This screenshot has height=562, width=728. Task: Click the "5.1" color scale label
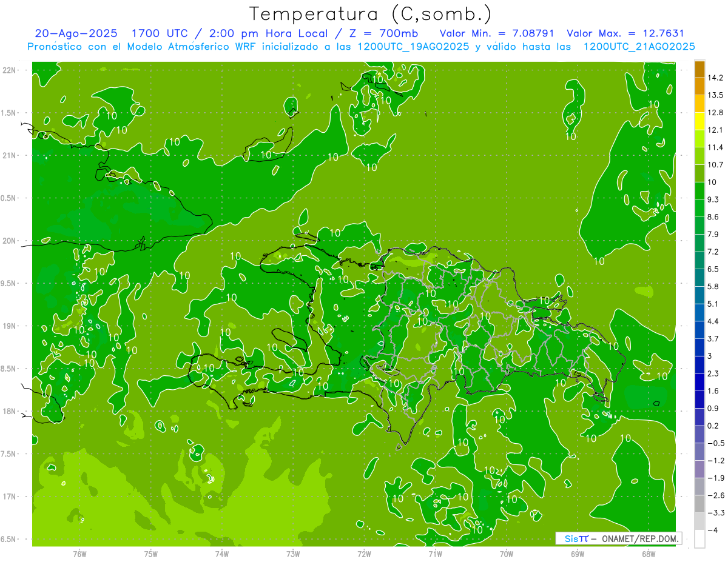coord(713,304)
